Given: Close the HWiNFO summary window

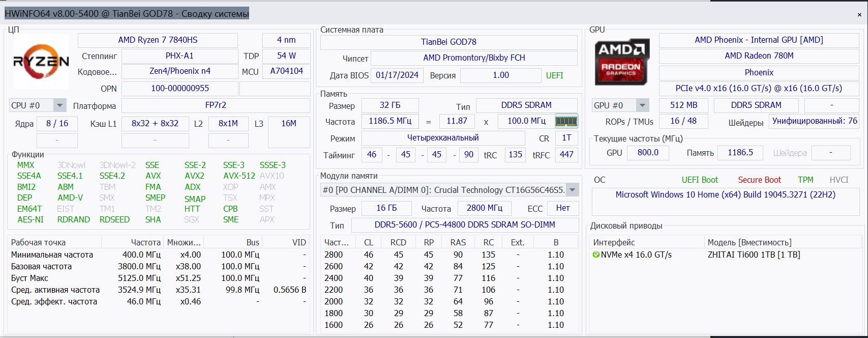Looking at the screenshot, I should [859, 15].
